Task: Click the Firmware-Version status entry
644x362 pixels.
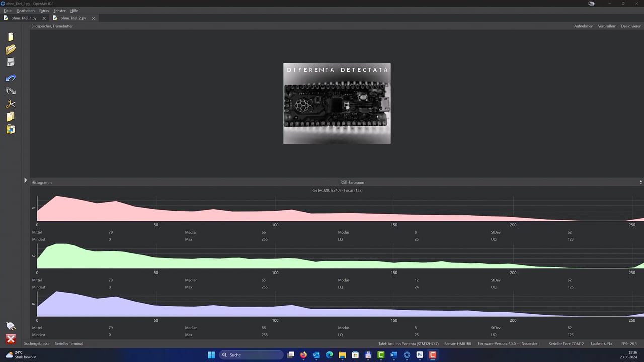Action: click(x=509, y=344)
